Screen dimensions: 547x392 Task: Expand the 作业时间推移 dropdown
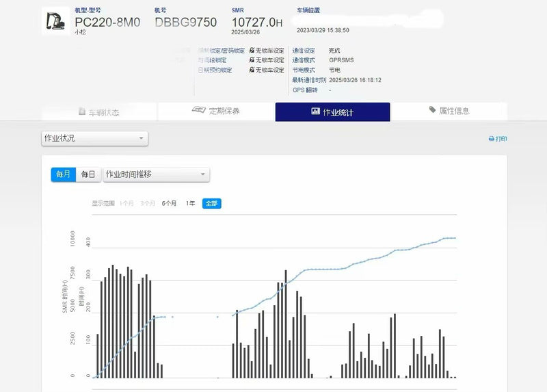coord(156,174)
